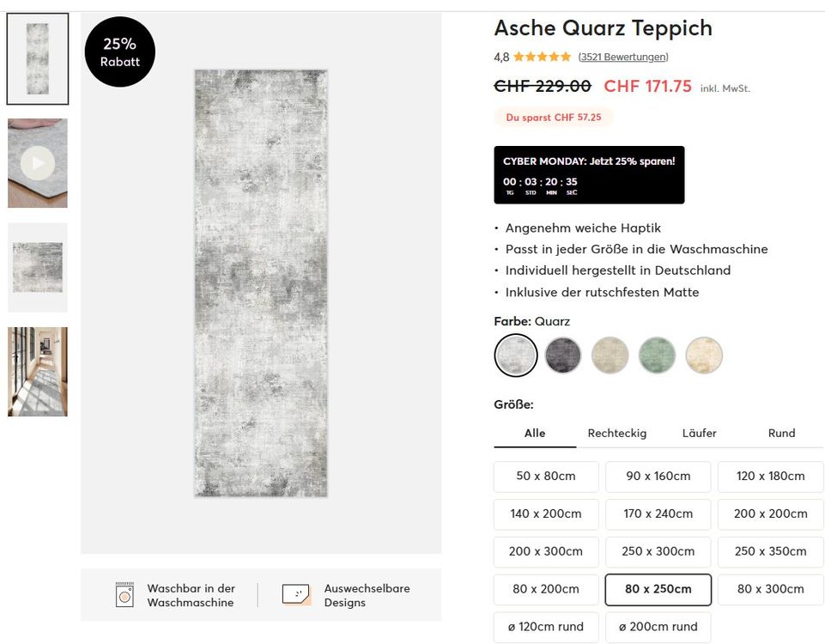Choose the 200 x 300cm size option
Viewport: 825px width, 644px height.
click(546, 551)
